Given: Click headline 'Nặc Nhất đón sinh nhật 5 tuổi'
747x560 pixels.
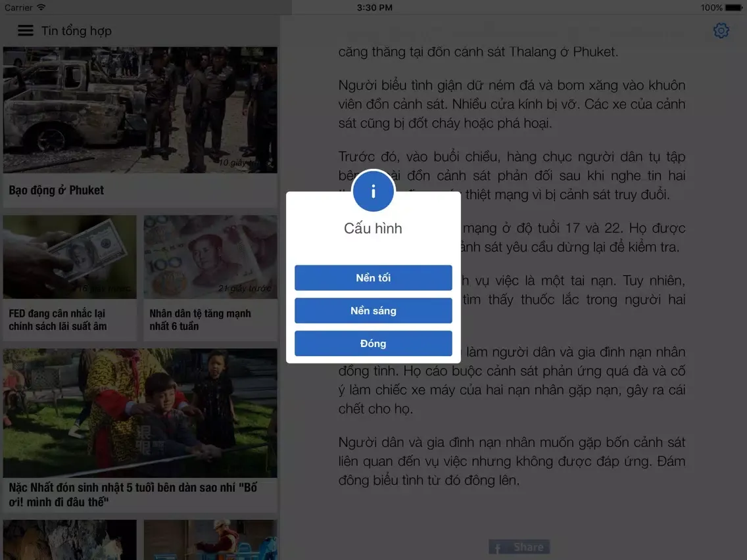Looking at the screenshot, I should pyautogui.click(x=133, y=495).
